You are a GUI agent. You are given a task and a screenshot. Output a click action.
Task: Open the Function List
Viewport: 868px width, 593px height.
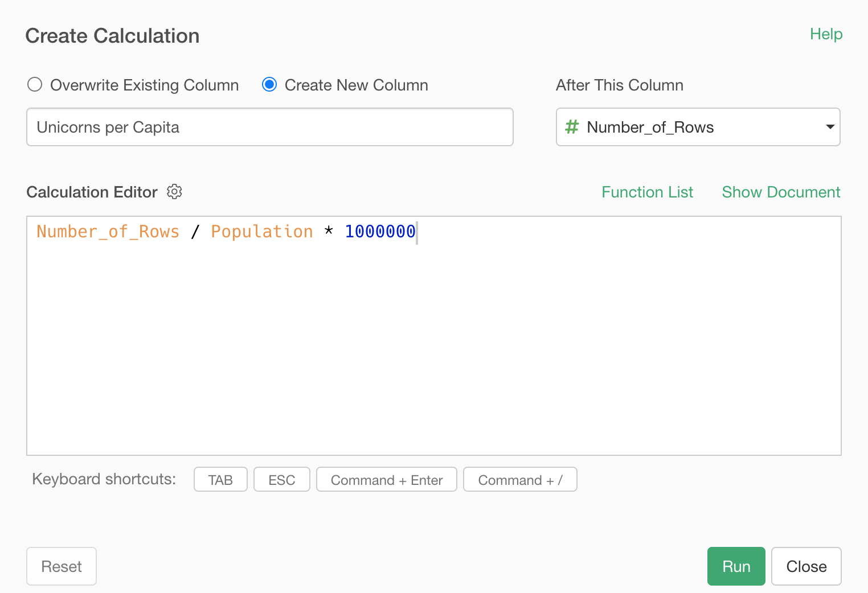click(x=647, y=192)
